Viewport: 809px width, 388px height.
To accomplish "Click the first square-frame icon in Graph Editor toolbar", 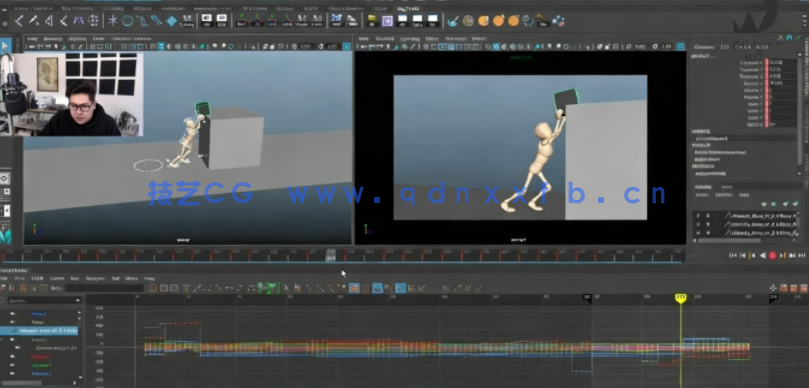I will point(153,288).
